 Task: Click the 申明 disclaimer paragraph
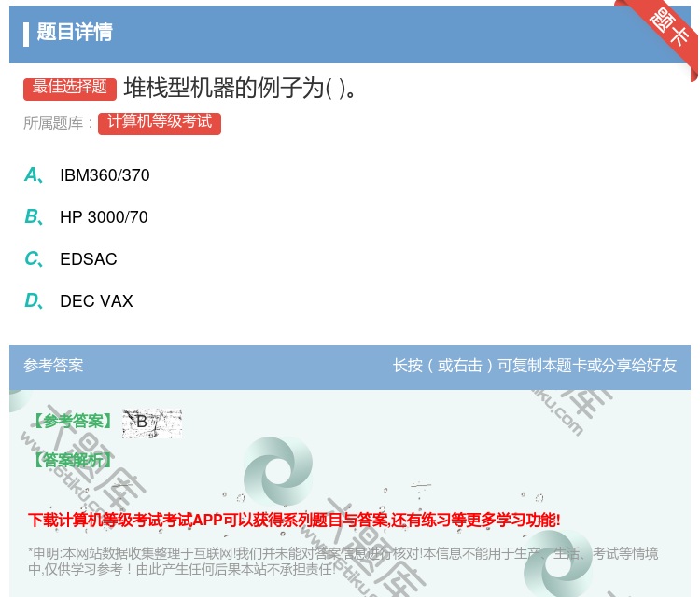point(343,561)
